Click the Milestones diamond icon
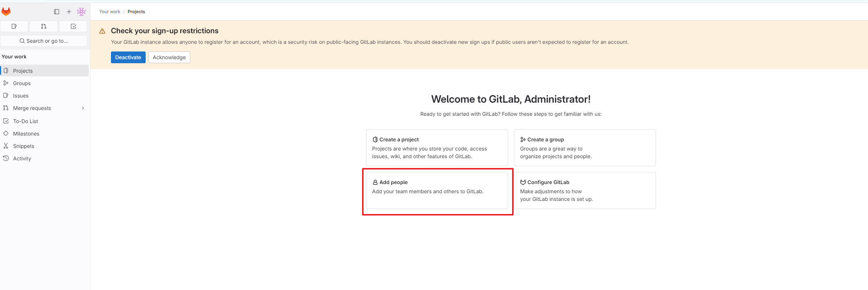Screen dimensions: 868x290 click(6, 133)
